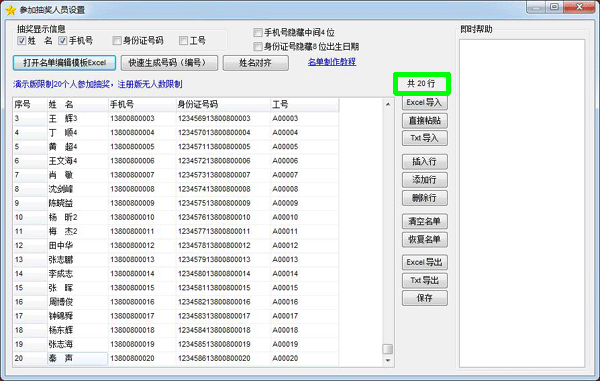Screen dimensions: 600x381
Task: Select employee number cell A00013
Action: pos(305,260)
